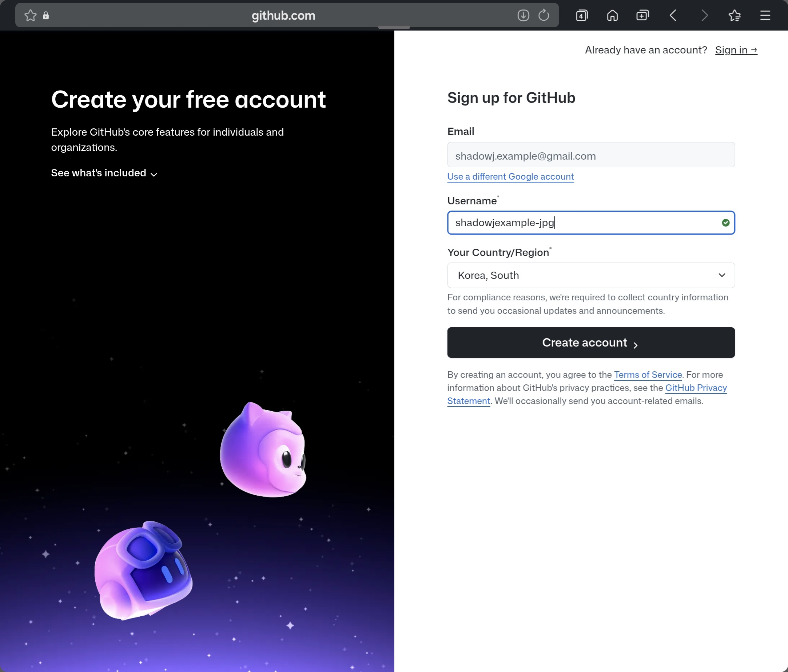This screenshot has height=672, width=788.
Task: Click the Sign in link
Action: 736,50
